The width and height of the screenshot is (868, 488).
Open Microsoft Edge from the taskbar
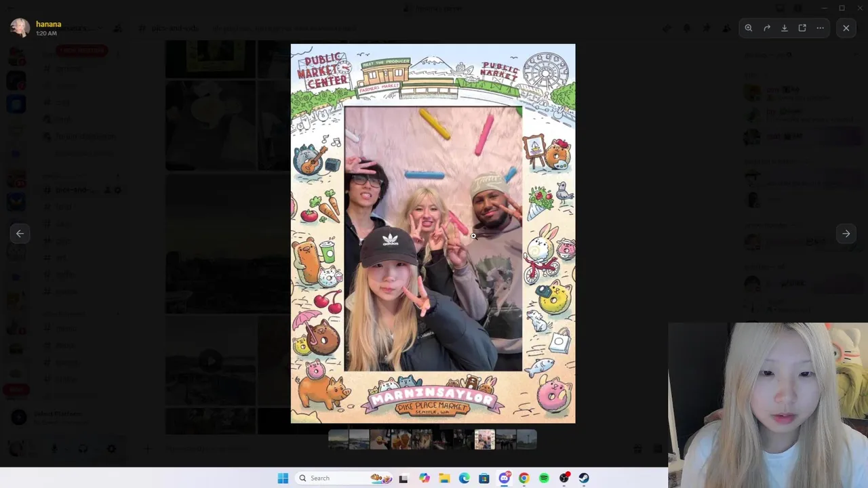point(464,478)
